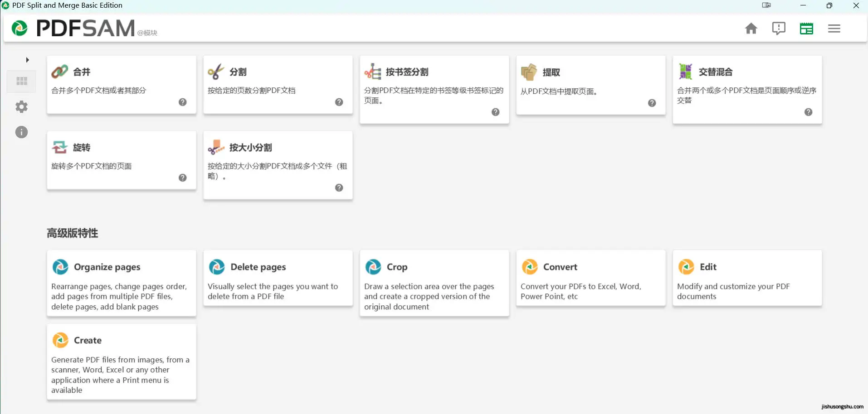
Task: Open the hamburger menu
Action: [x=834, y=29]
